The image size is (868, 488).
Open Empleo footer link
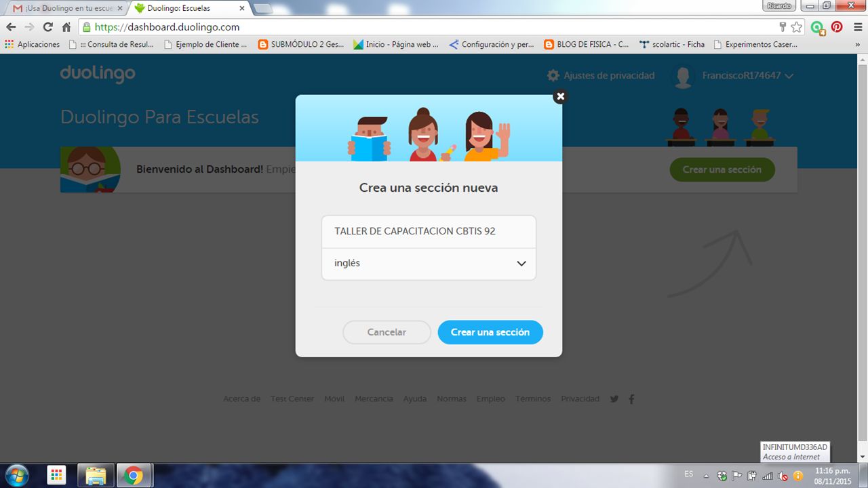click(490, 399)
